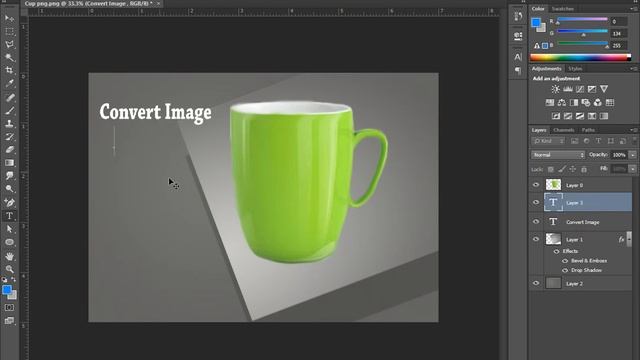Open the Adjustments panel menu
Screen dimensions: 640x360
[x=635, y=69]
